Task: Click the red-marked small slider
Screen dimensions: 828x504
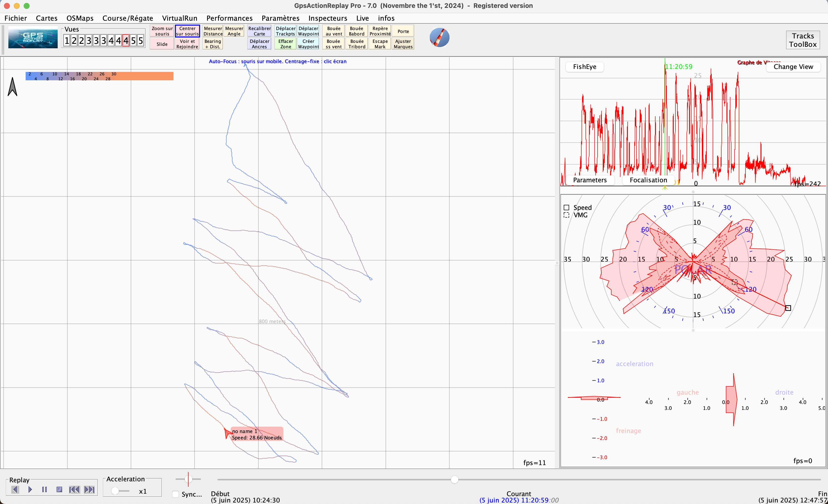Action: [188, 479]
